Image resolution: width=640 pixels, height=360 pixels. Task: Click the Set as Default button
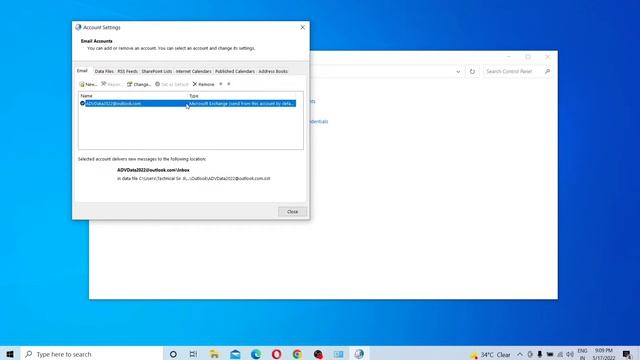(x=171, y=84)
